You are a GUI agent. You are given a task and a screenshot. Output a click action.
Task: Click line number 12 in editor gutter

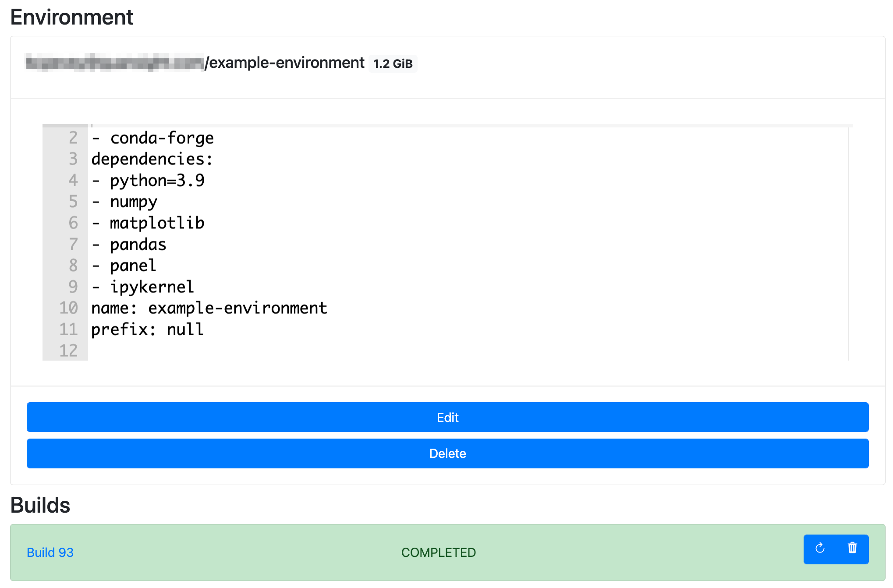pos(68,351)
